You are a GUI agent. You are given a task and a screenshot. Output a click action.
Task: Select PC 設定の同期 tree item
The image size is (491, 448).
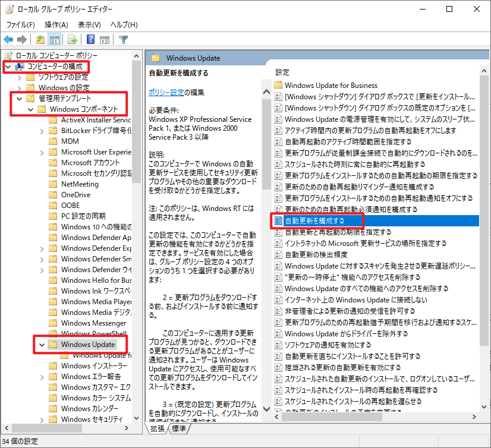pyautogui.click(x=83, y=216)
